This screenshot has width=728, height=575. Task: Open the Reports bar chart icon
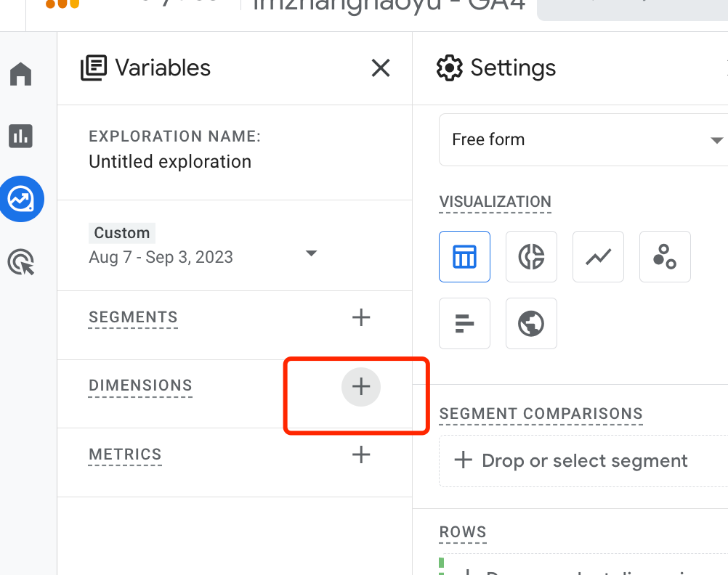(21, 136)
